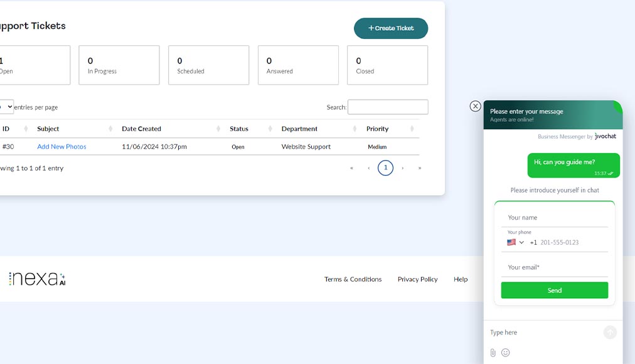This screenshot has height=364, width=635.
Task: Click the paperclip attach file icon
Action: (x=493, y=353)
